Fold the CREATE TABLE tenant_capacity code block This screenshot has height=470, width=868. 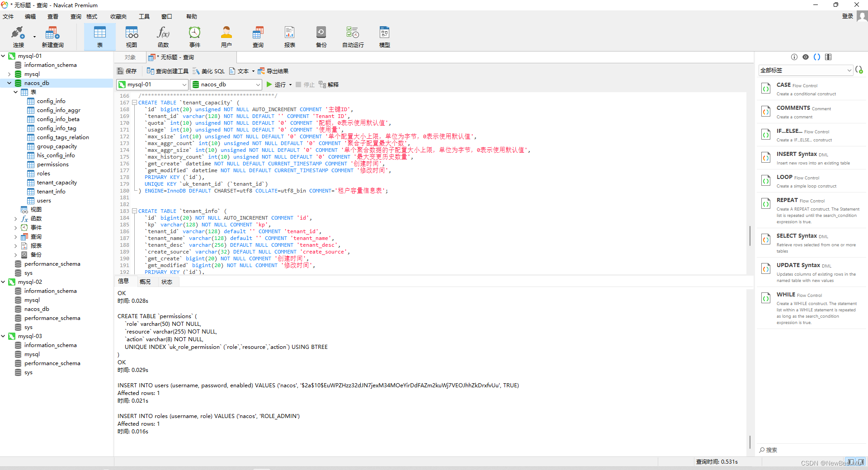coord(134,103)
